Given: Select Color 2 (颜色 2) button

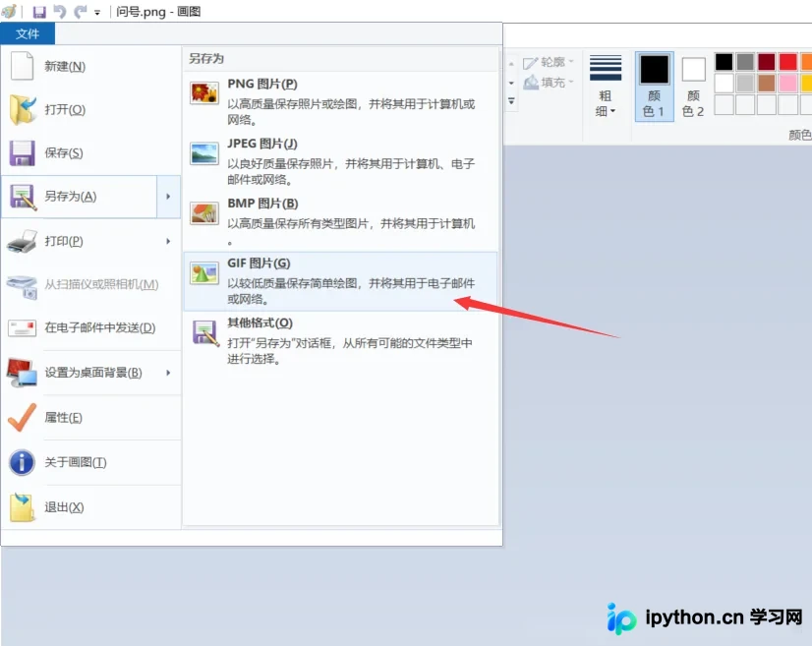Looking at the screenshot, I should [693, 87].
